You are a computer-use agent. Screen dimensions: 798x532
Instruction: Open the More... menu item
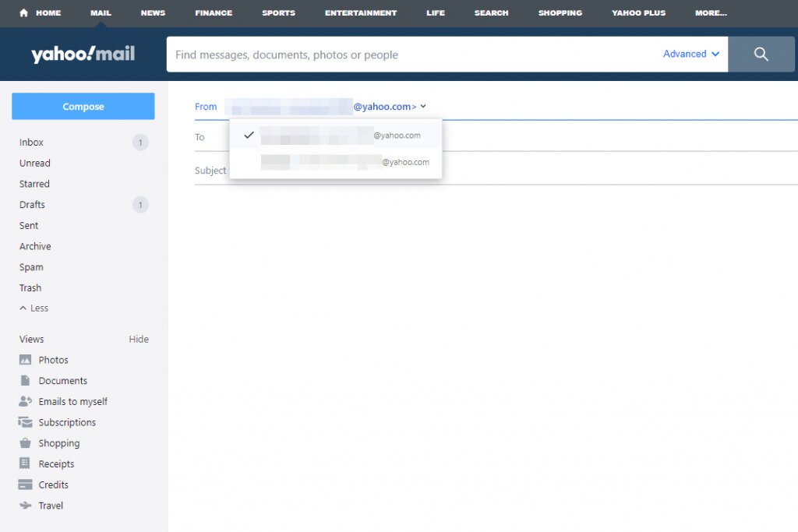point(711,13)
